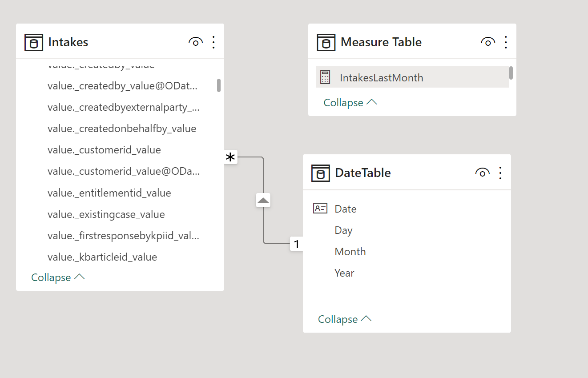The image size is (588, 378).
Task: Select the IntakesLastMonth measure
Action: 413,77
